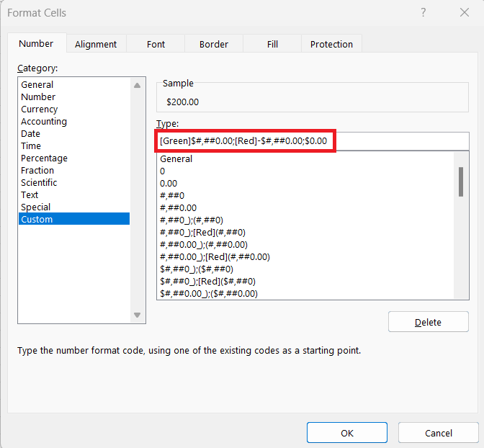This screenshot has width=484, height=448.
Task: Select Text category
Action: point(74,194)
